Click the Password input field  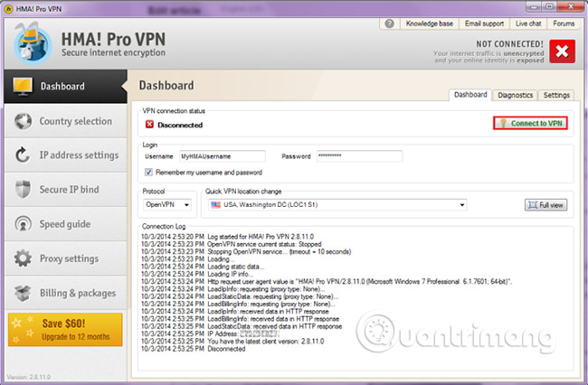click(359, 155)
